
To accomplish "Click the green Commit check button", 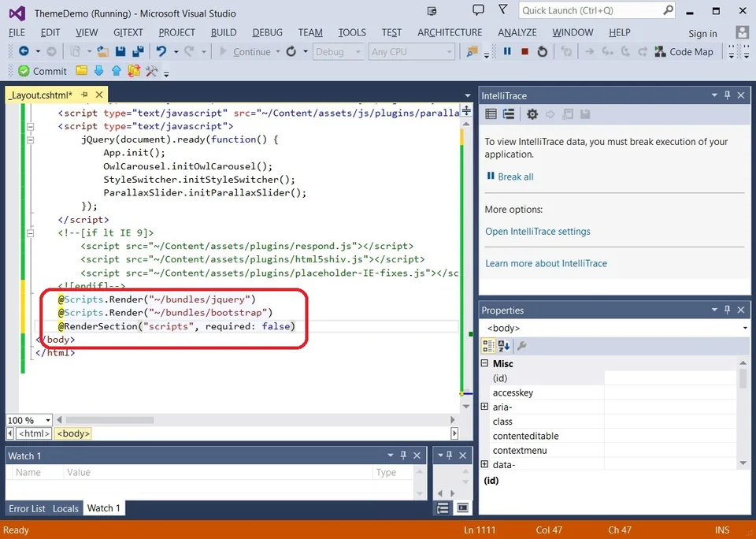I will [43, 72].
